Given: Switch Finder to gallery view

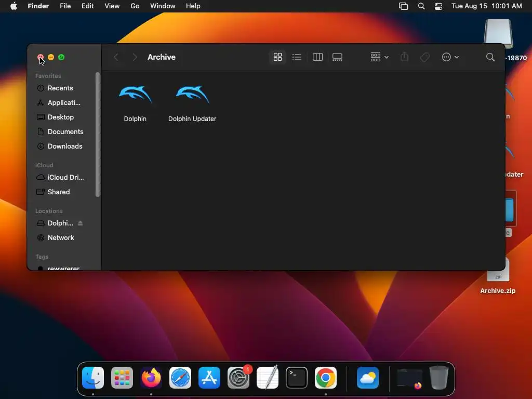Looking at the screenshot, I should tap(337, 57).
